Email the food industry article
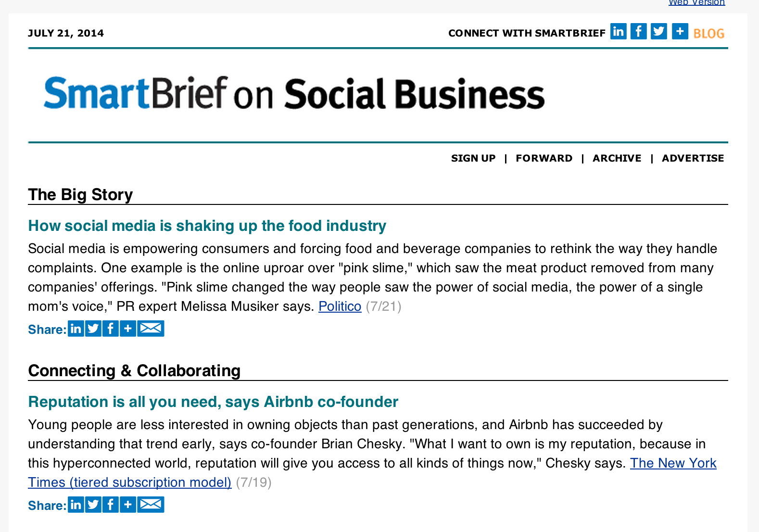This screenshot has width=759, height=532. 151,329
